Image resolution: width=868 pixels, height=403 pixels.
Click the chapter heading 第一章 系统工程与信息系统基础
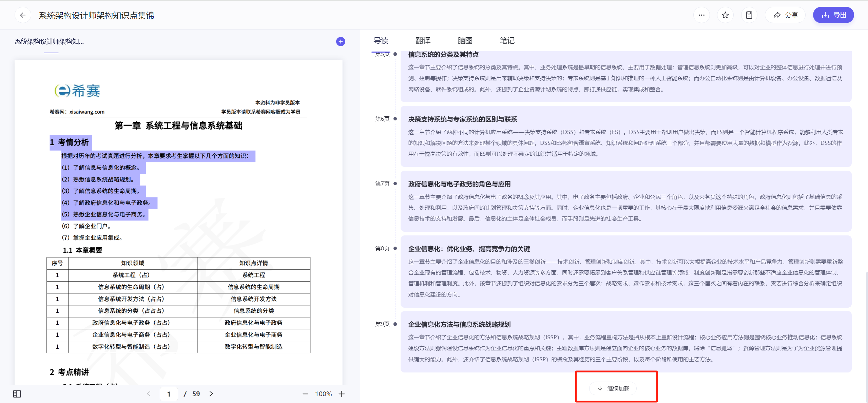coord(178,126)
